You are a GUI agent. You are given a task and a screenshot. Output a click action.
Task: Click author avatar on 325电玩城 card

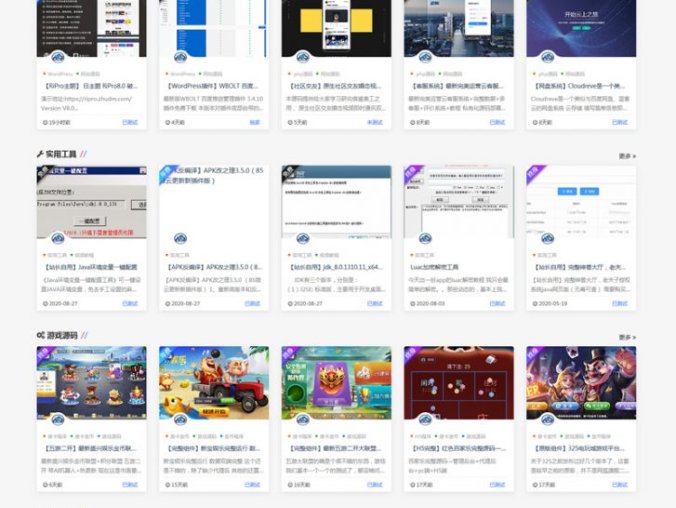click(548, 419)
